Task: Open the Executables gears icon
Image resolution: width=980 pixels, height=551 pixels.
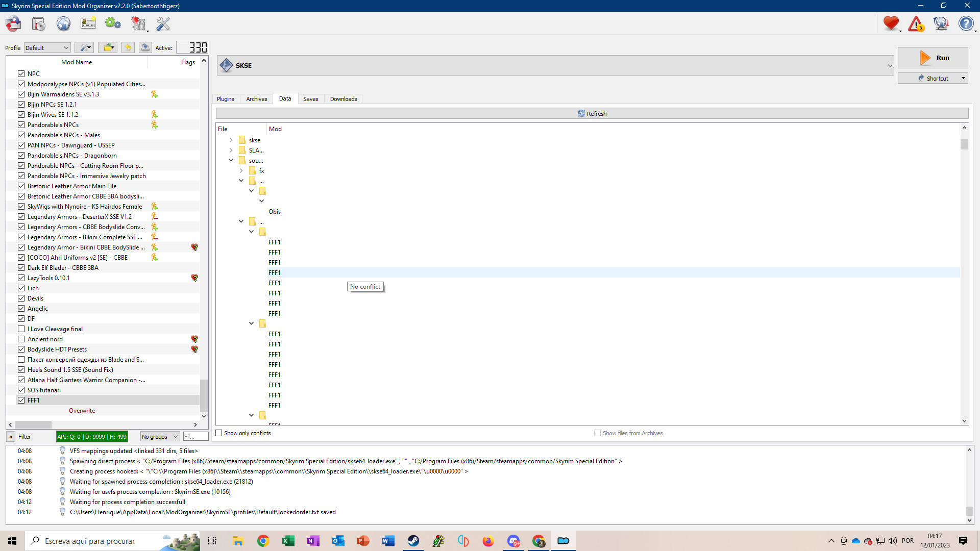Action: 113,23
